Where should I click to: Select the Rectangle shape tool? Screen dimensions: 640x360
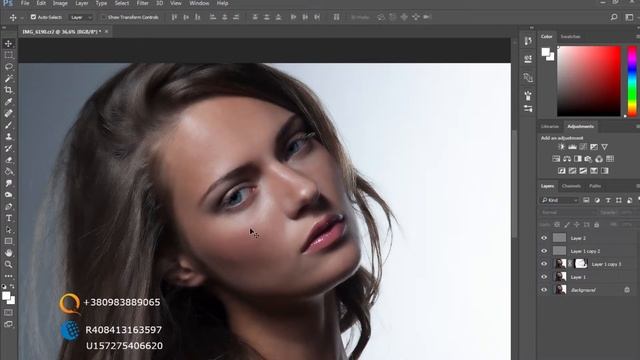pyautogui.click(x=8, y=241)
